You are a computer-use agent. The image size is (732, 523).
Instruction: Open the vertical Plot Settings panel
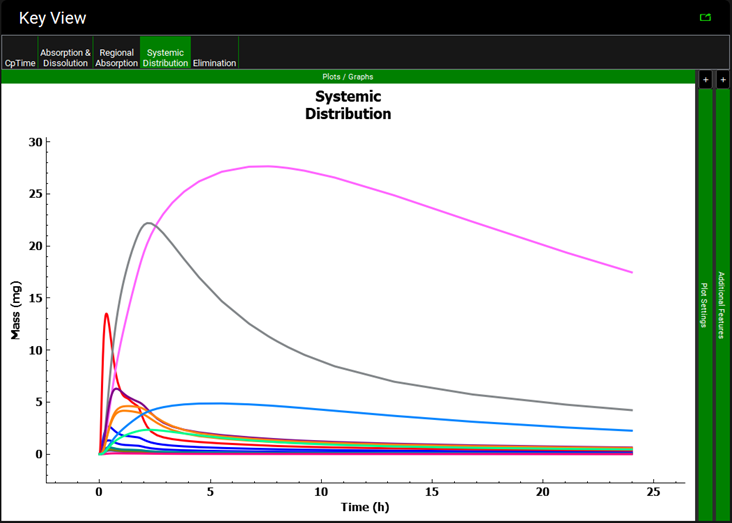[x=705, y=300]
